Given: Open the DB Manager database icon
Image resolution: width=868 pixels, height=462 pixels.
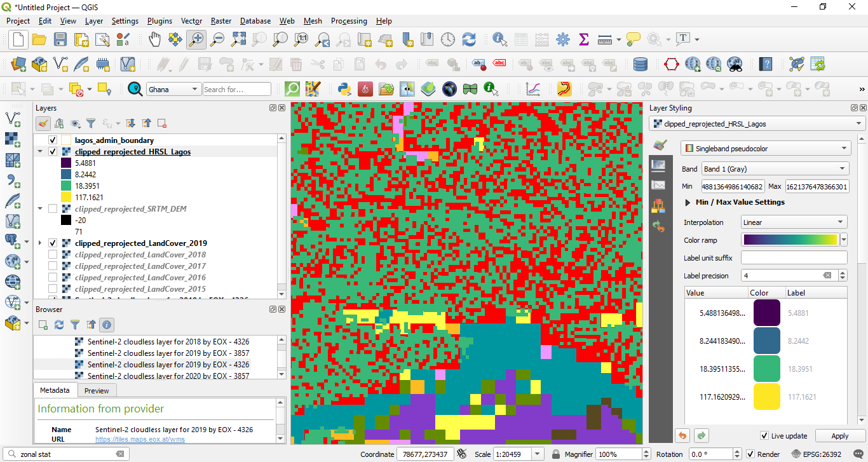Looking at the screenshot, I should coord(641,64).
